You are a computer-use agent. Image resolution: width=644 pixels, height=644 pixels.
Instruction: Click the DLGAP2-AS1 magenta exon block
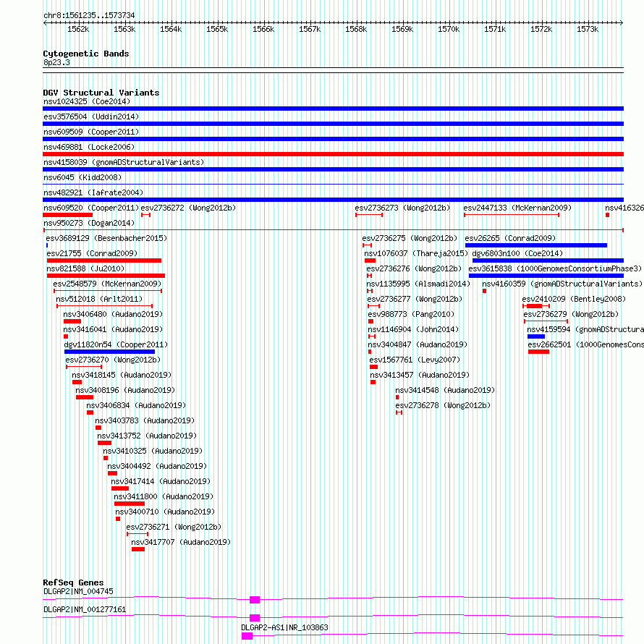coord(247,636)
